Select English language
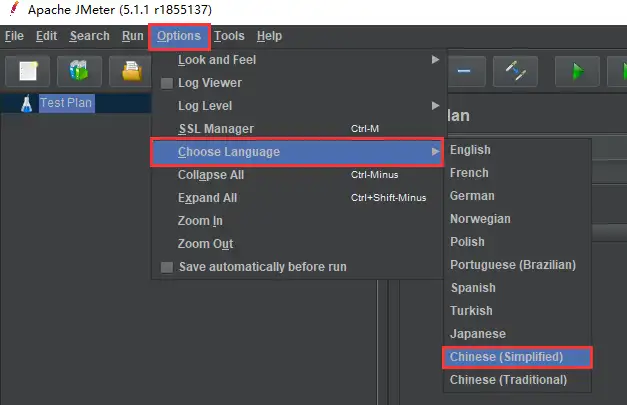Viewport: 627px width, 405px height. 517,150
